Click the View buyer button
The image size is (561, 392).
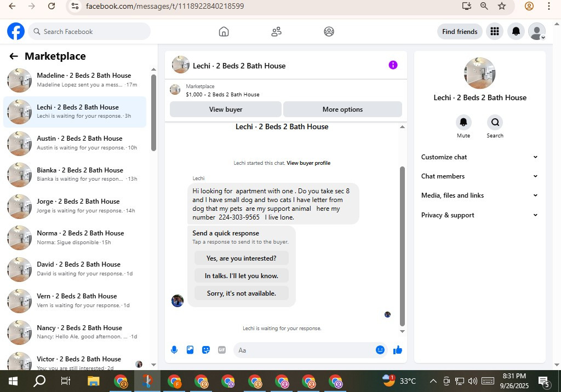pos(225,109)
